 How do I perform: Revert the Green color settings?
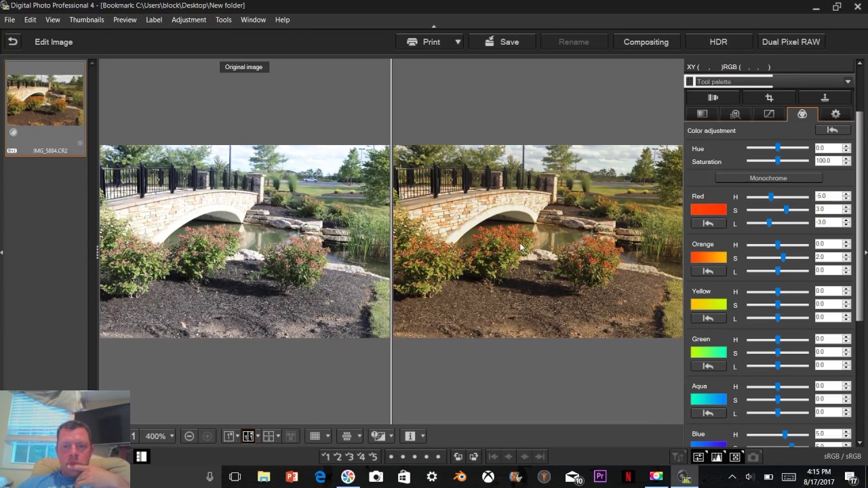click(x=708, y=366)
